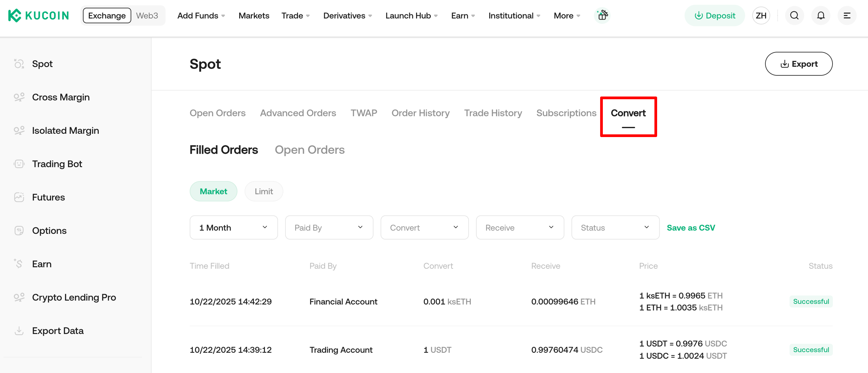Open Trading Bot in sidebar
The width and height of the screenshot is (868, 373).
(57, 164)
